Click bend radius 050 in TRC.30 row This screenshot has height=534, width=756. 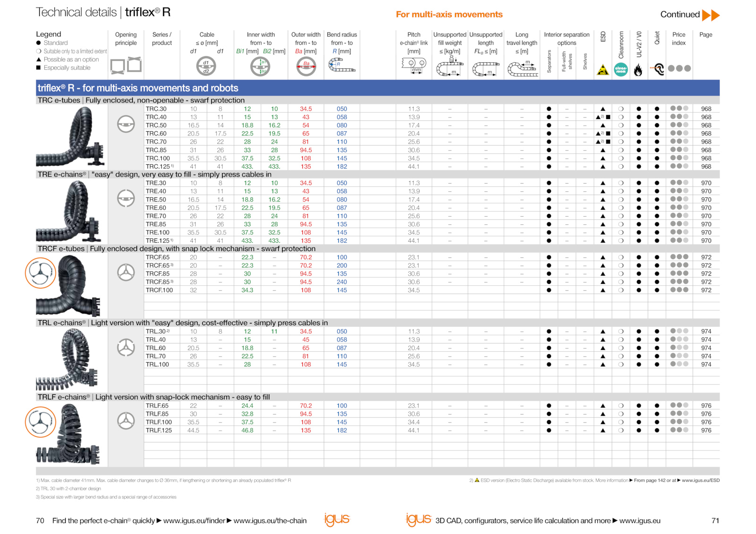[342, 109]
